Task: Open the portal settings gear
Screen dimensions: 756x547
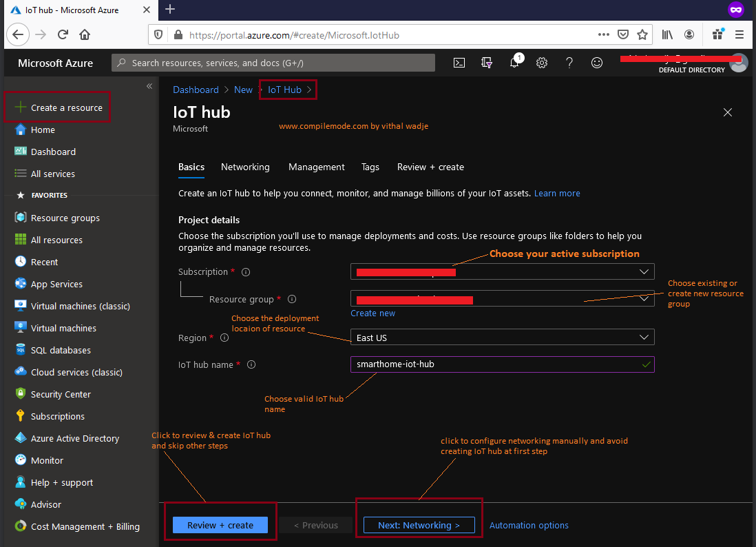Action: (542, 62)
